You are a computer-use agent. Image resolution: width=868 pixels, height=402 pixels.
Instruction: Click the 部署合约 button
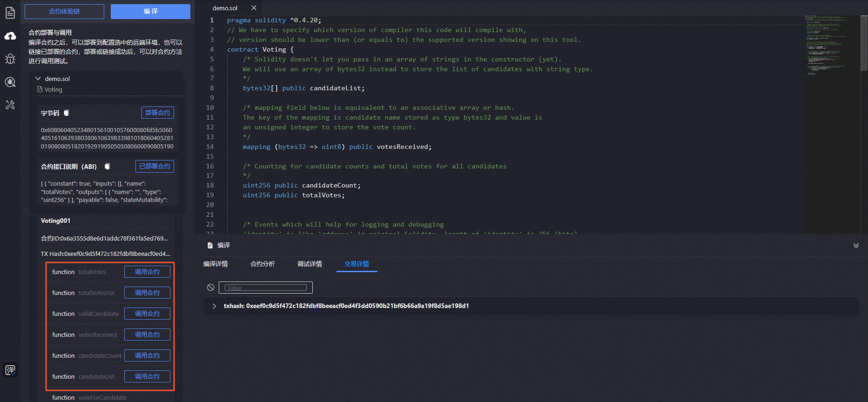pos(157,113)
